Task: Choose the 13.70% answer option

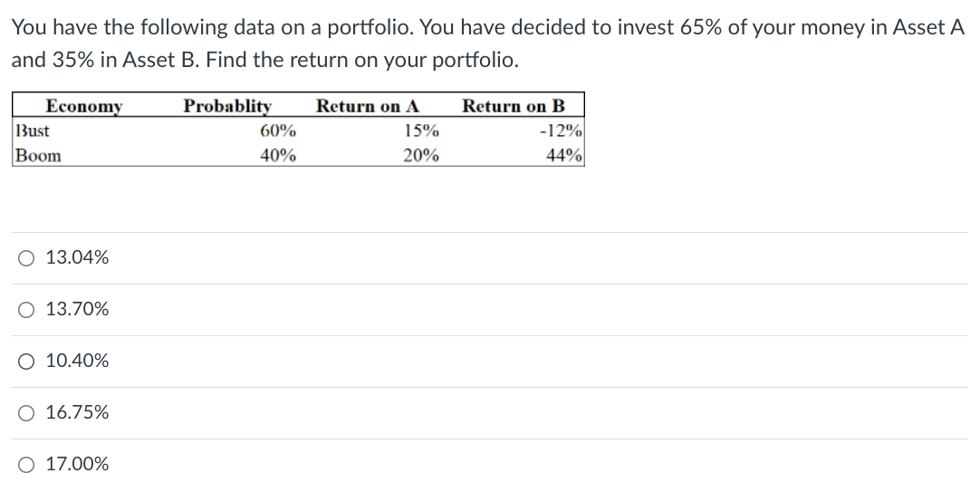Action: point(25,310)
